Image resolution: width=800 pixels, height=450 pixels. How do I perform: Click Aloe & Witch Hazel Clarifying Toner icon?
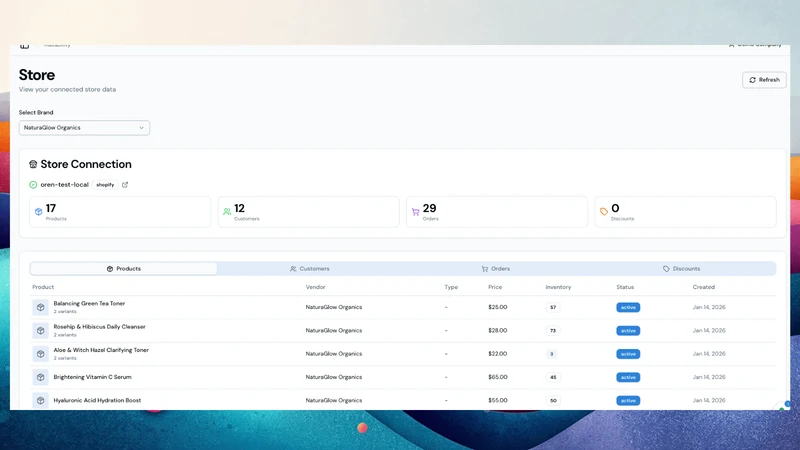pos(40,354)
